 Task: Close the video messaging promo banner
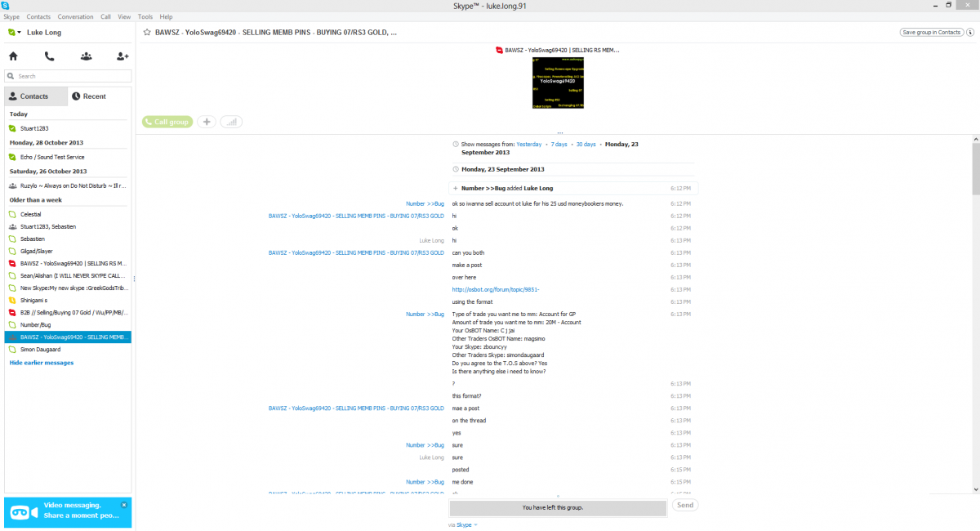(124, 505)
